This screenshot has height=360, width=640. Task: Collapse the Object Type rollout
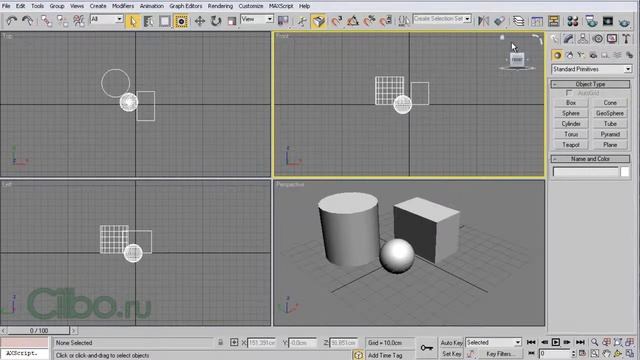click(x=590, y=84)
